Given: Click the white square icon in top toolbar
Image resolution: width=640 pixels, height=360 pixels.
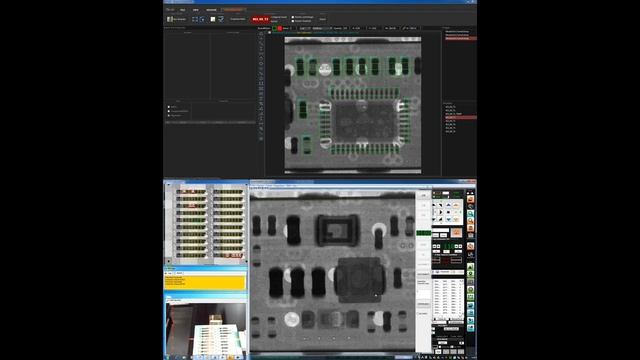Looking at the screenshot, I should [x=213, y=19].
